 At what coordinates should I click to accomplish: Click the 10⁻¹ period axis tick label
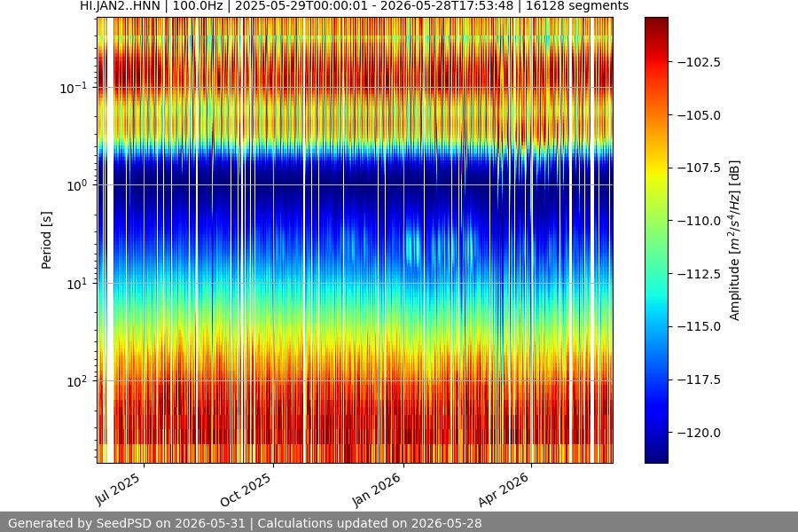[x=74, y=88]
